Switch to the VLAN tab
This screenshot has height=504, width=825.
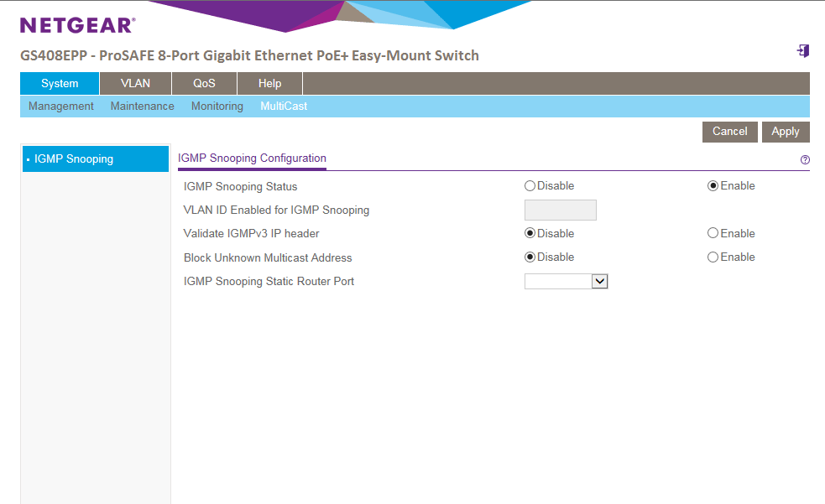click(x=135, y=84)
